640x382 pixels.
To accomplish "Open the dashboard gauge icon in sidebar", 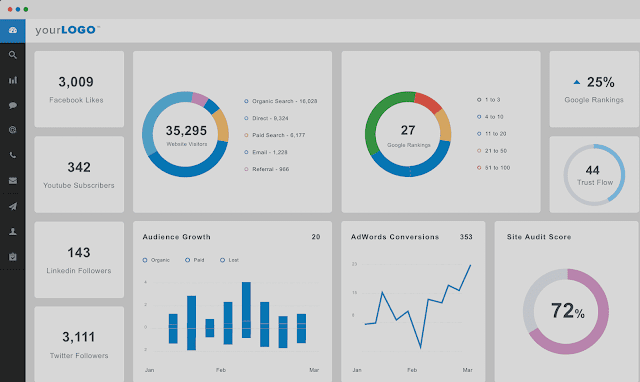I will (13, 30).
